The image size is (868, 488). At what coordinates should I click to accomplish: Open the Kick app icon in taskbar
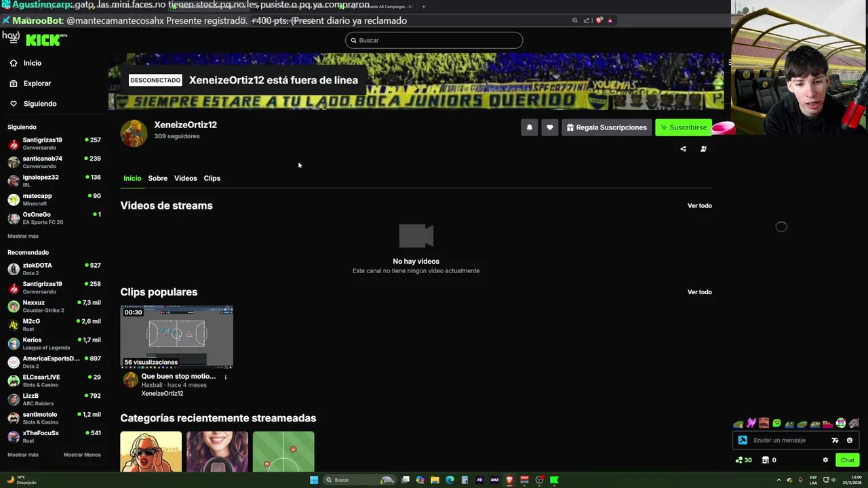pos(554,480)
